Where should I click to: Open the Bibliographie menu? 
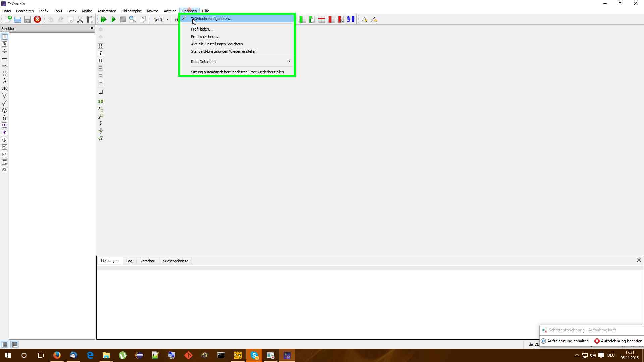click(x=131, y=11)
